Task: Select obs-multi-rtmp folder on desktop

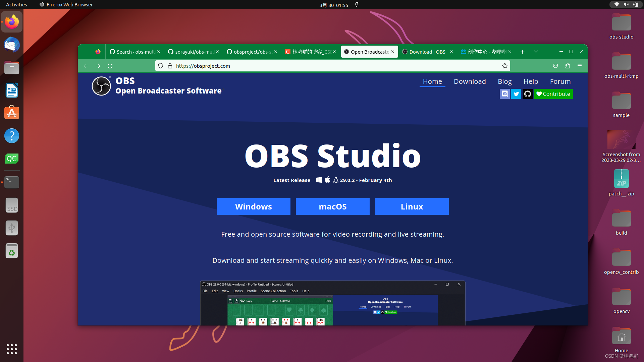Action: pyautogui.click(x=621, y=66)
